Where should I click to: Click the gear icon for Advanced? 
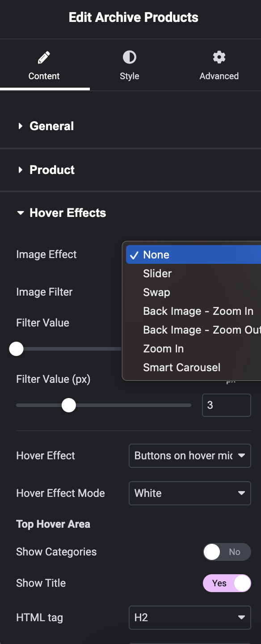(219, 57)
